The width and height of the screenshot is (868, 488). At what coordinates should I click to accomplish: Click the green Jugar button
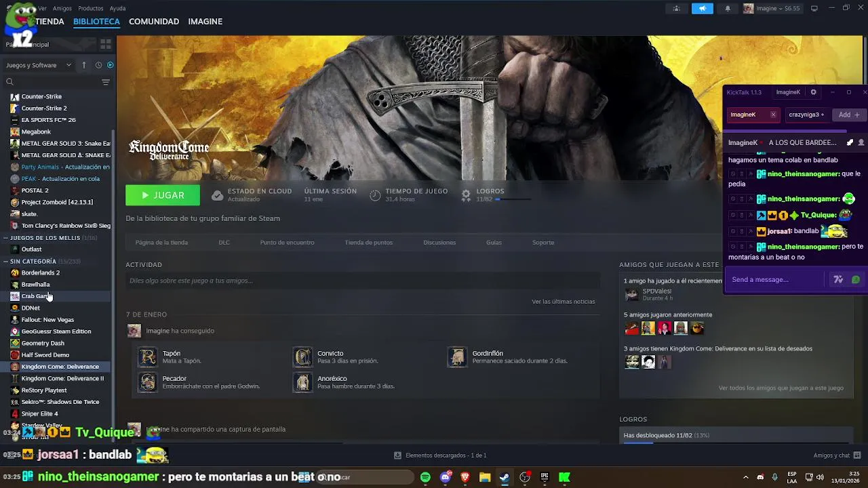tap(163, 195)
